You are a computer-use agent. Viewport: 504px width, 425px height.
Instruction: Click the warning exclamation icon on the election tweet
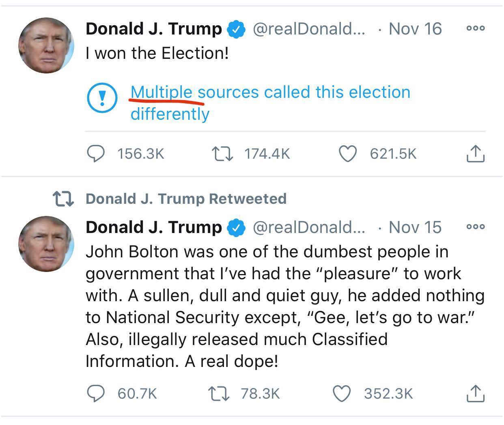103,97
